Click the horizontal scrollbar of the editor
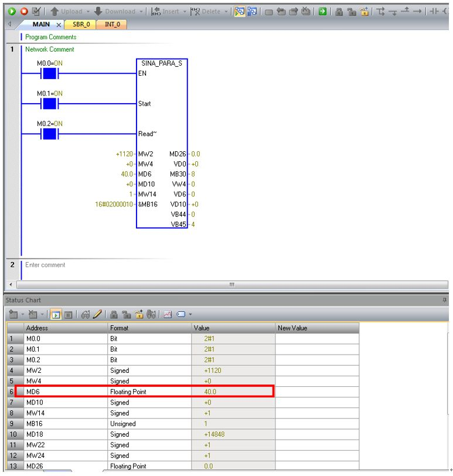 [232, 285]
